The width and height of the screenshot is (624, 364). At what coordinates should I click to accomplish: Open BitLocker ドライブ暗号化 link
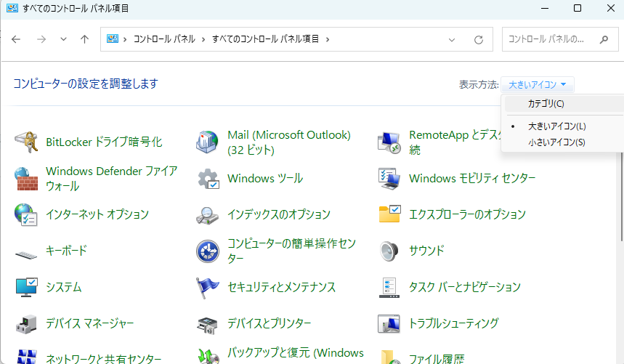[104, 142]
